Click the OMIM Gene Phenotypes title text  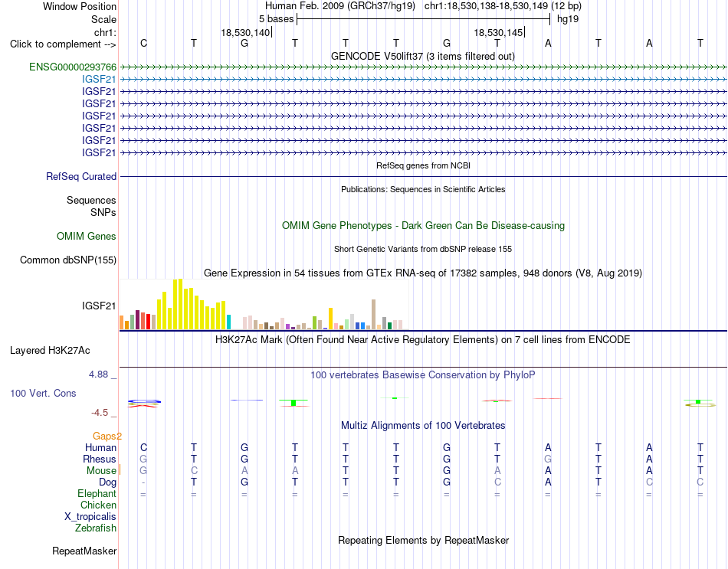tap(424, 226)
